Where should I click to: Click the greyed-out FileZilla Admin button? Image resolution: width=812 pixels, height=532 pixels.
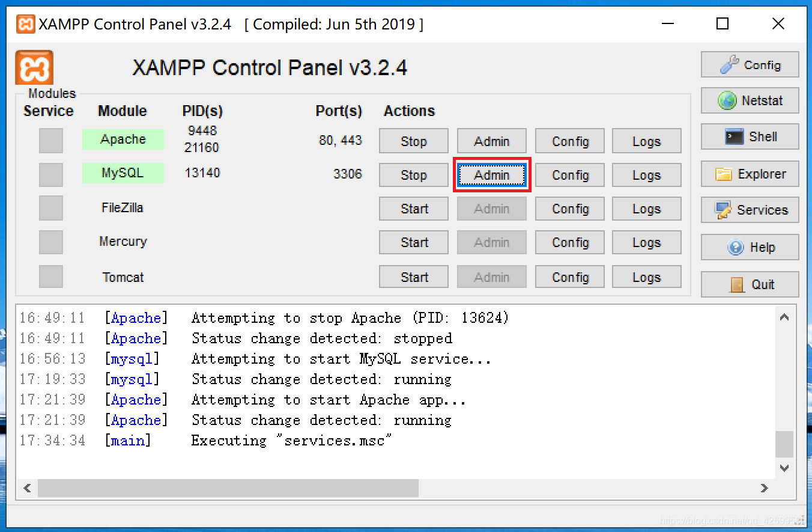point(492,209)
